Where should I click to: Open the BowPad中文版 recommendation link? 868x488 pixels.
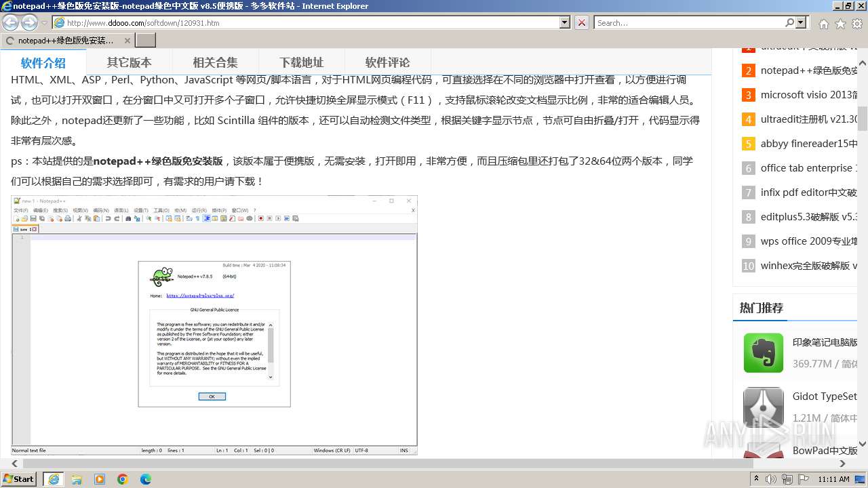pos(825,451)
